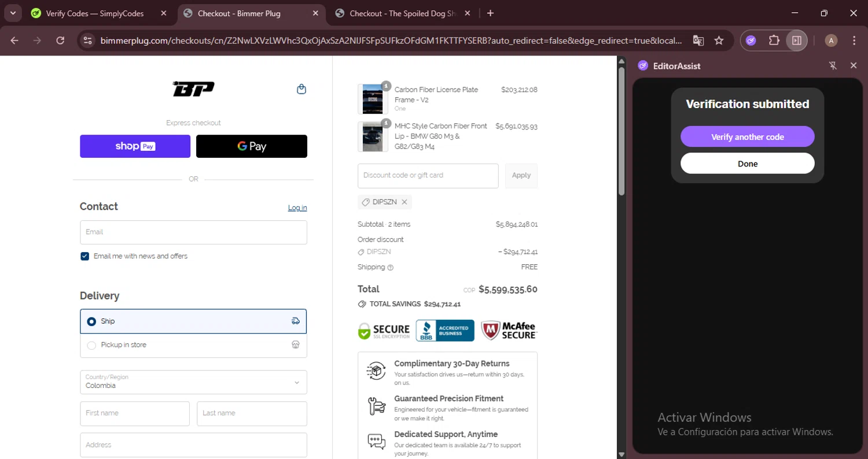Uncheck Email me with news and offers
This screenshot has height=459, width=868.
(85, 256)
